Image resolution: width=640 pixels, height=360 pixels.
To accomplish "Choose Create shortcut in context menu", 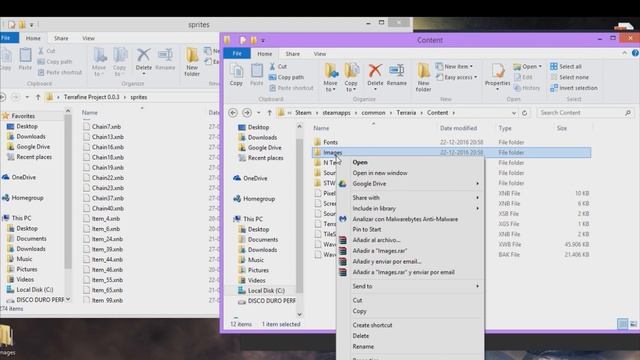I will (x=372, y=325).
